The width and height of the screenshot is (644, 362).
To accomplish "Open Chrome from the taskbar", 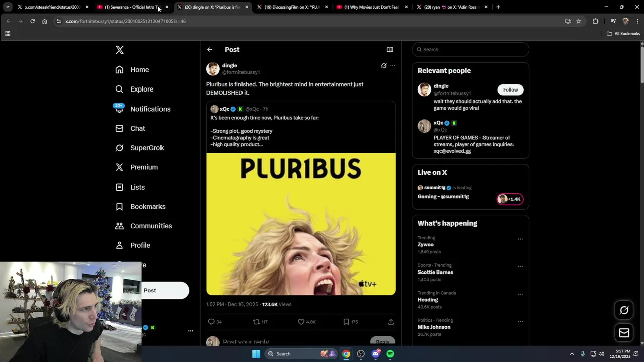I will point(346,354).
